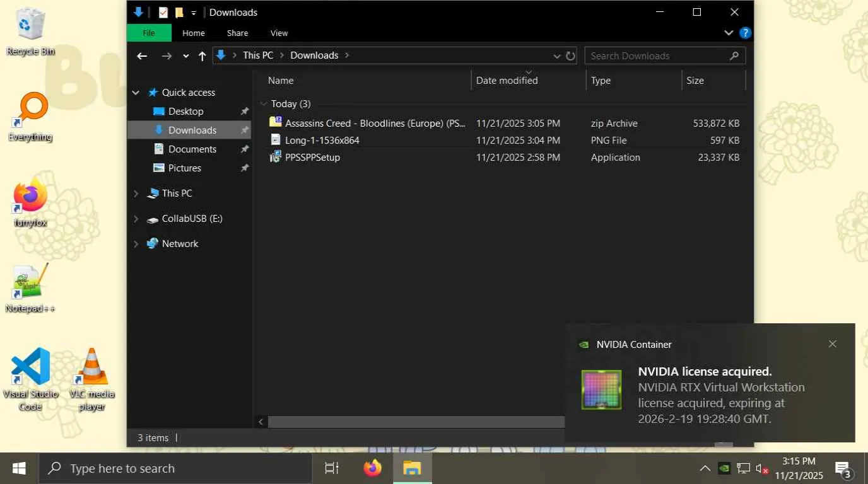Select the PPSSPPSetup file name
This screenshot has height=484, width=868.
312,158
